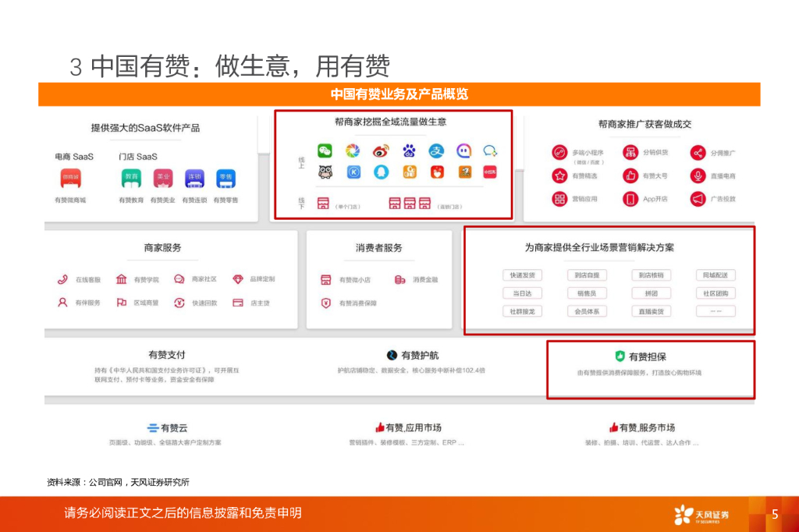This screenshot has width=799, height=532.
Task: Click the 消费金融 coins icon
Action: click(x=400, y=279)
